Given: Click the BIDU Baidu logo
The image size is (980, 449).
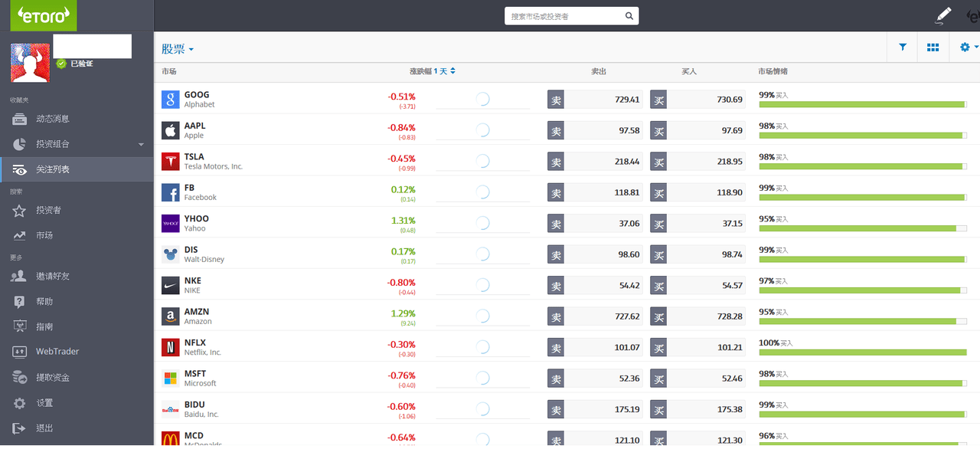Looking at the screenshot, I should click(171, 409).
